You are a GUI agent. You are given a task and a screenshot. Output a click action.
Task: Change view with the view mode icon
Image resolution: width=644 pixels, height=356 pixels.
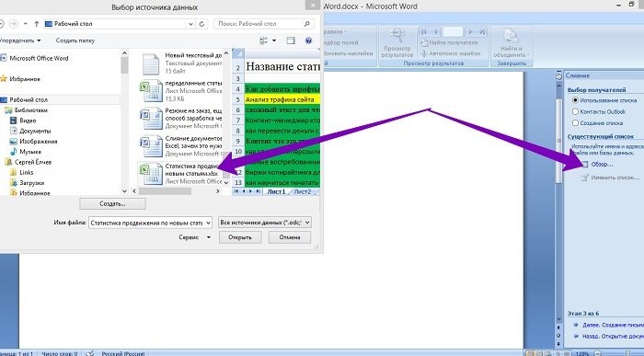pyautogui.click(x=264, y=40)
